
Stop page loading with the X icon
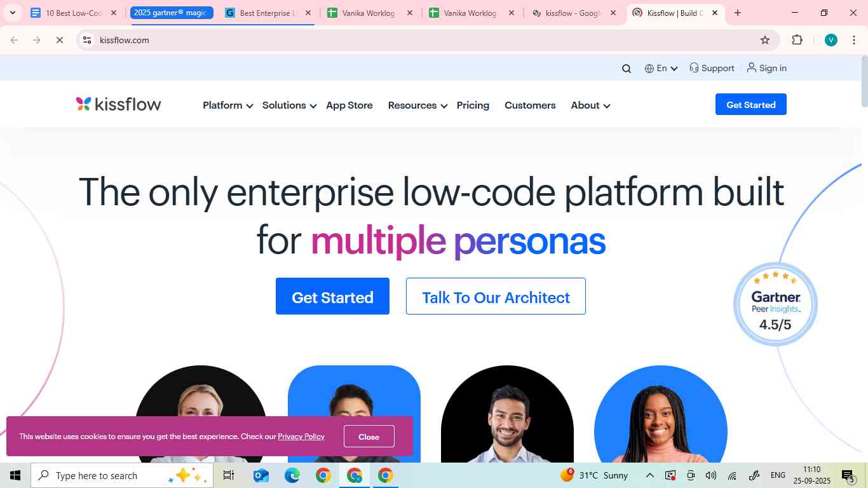59,40
